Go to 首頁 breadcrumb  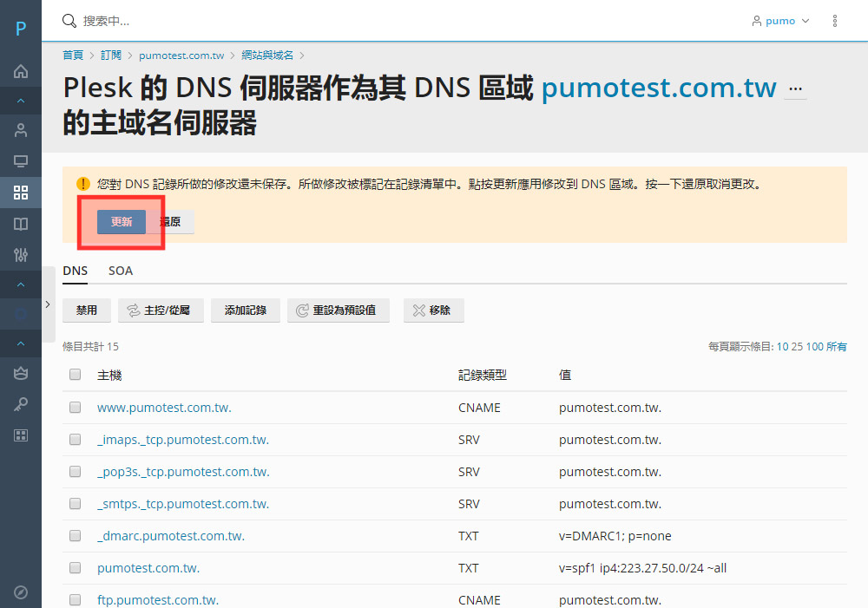[73, 56]
